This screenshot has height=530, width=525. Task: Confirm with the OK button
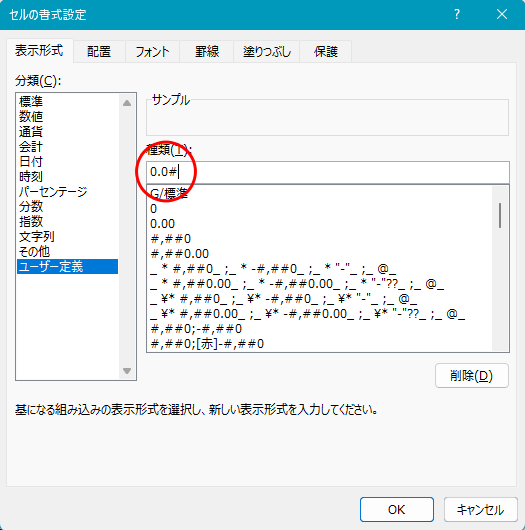[x=397, y=509]
